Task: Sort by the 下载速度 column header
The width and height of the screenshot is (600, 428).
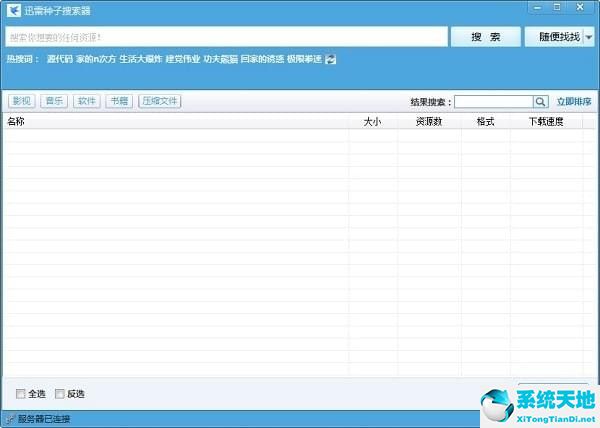Action: coord(546,122)
